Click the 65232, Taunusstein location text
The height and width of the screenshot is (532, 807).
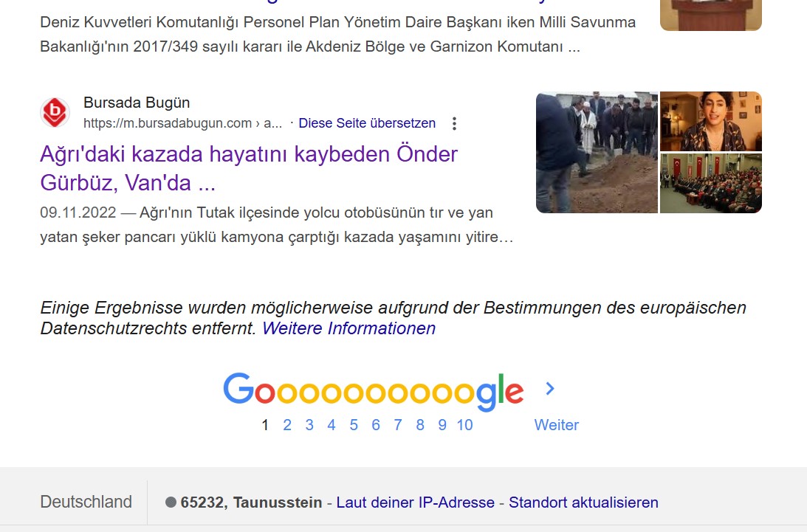[x=251, y=502]
